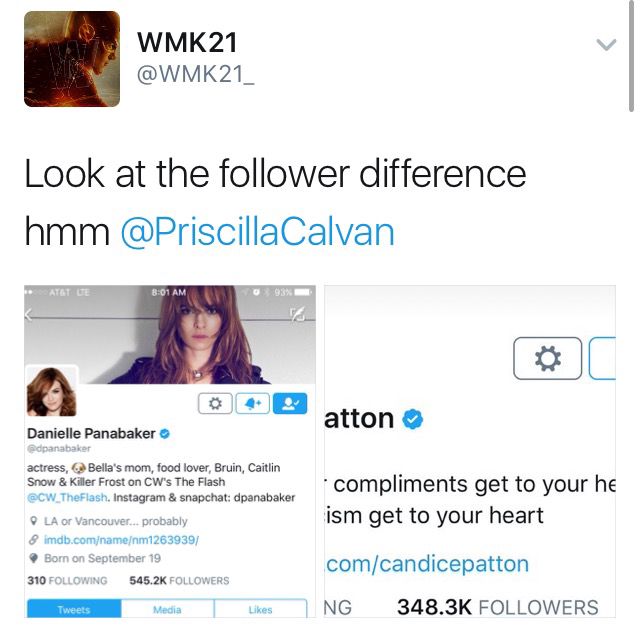Click the settings gear on Danielle's profile

tap(215, 404)
